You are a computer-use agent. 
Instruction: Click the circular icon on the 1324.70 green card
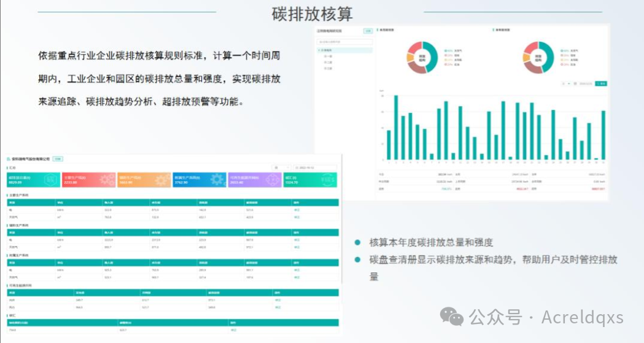click(328, 180)
